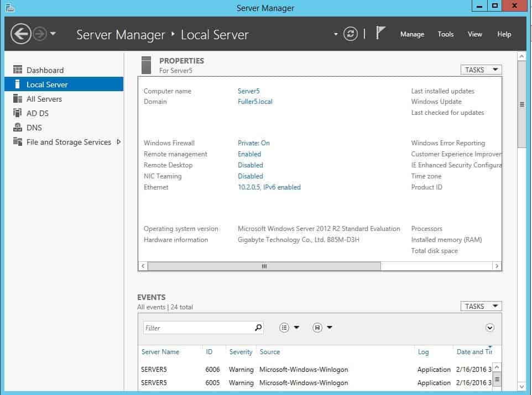The height and width of the screenshot is (395, 532).
Task: Click the forward navigation arrow
Action: click(x=40, y=34)
